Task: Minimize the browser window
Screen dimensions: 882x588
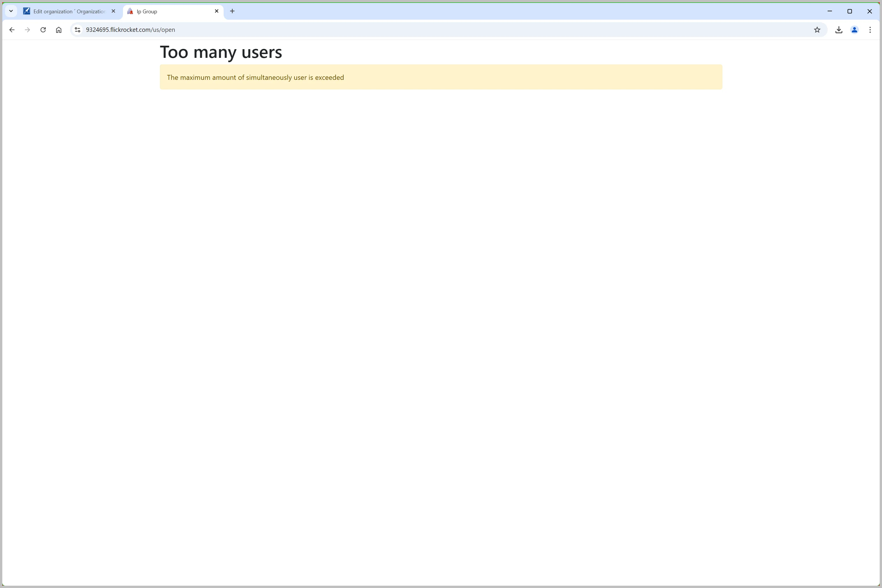Action: tap(830, 11)
